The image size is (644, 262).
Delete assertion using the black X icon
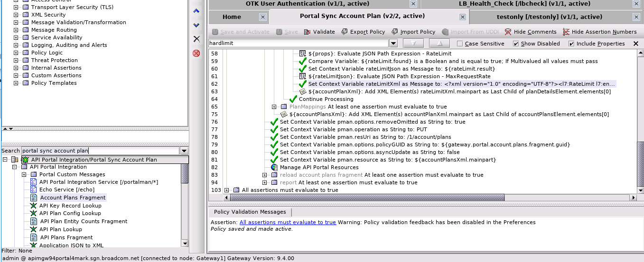pos(196,39)
